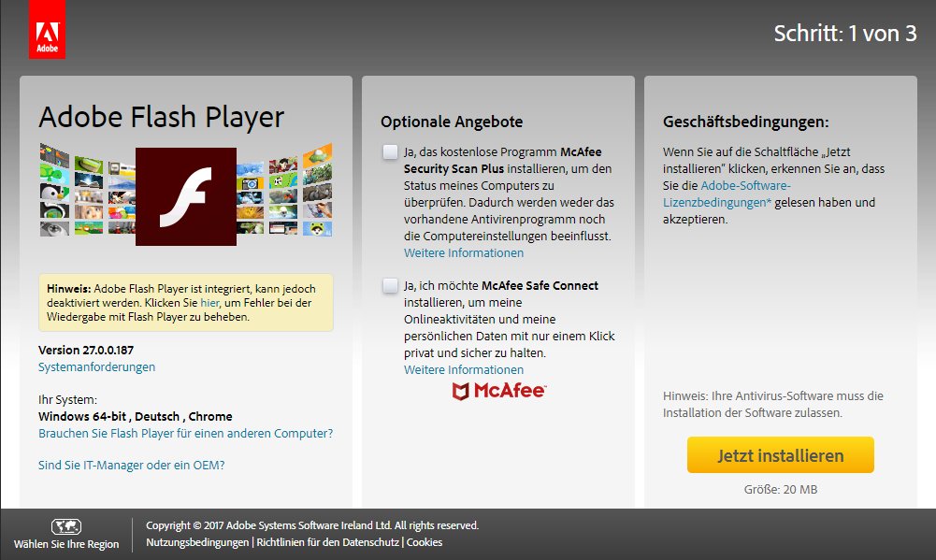Open 'Sind Sie IT-Manager oder ein OEM?' link
The width and height of the screenshot is (936, 560).
pos(131,465)
